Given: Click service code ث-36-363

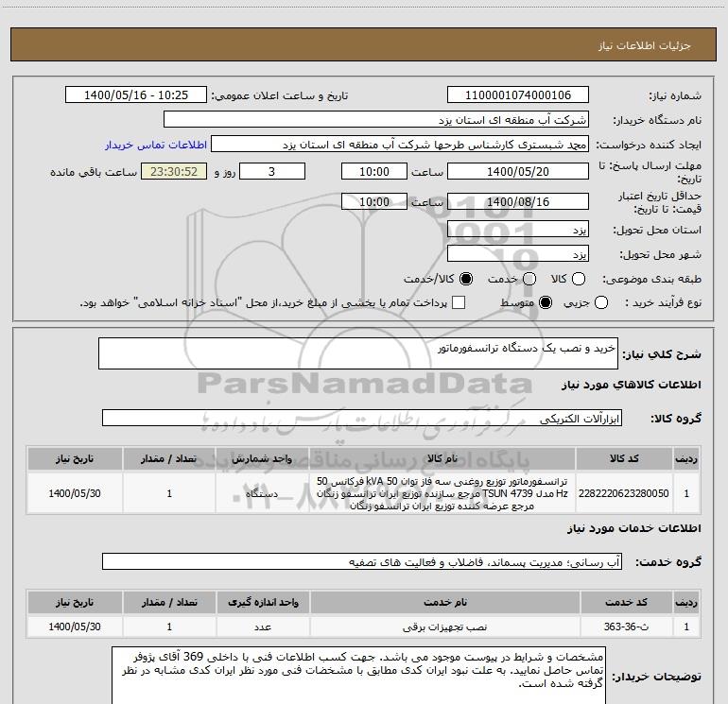Looking at the screenshot, I should [x=626, y=627].
